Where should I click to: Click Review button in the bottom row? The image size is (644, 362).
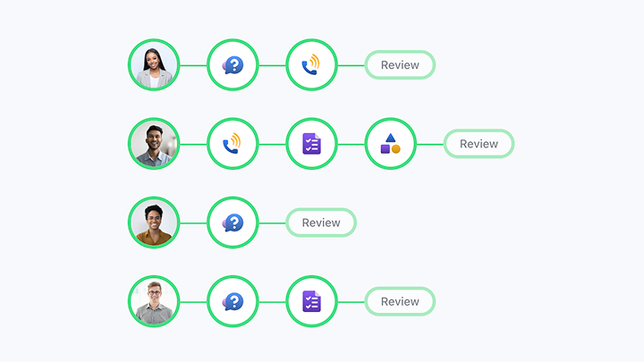(x=400, y=301)
